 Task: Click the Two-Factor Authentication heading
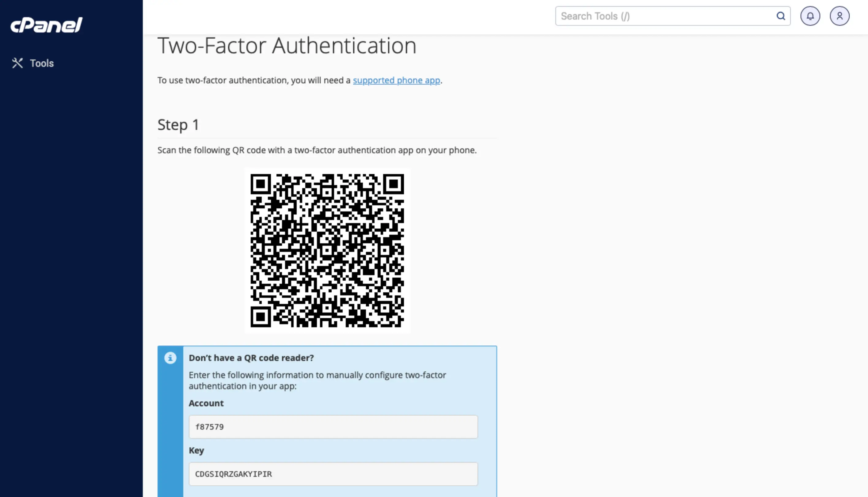tap(287, 45)
